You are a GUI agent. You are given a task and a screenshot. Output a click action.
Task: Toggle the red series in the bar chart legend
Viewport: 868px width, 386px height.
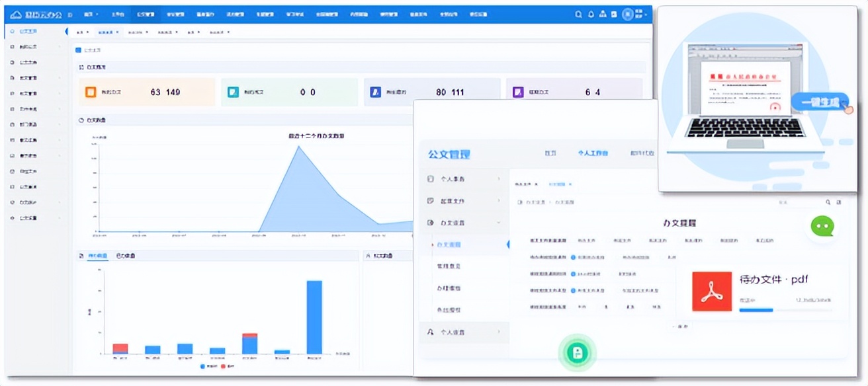(223, 366)
